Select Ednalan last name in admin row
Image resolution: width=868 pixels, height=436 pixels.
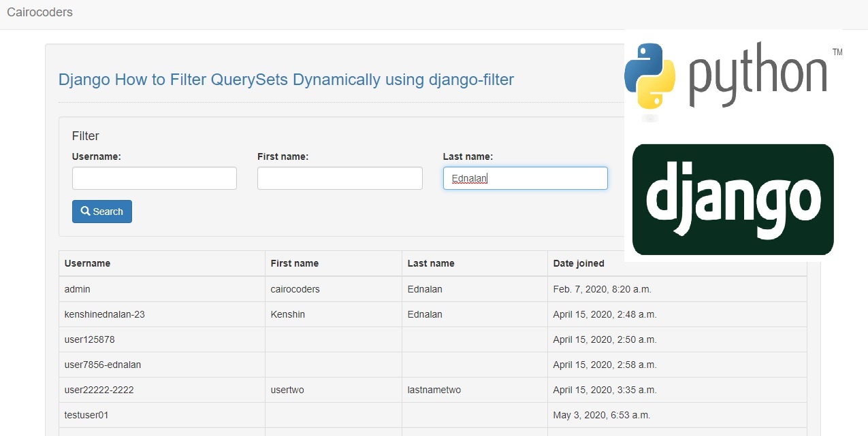click(x=475, y=289)
